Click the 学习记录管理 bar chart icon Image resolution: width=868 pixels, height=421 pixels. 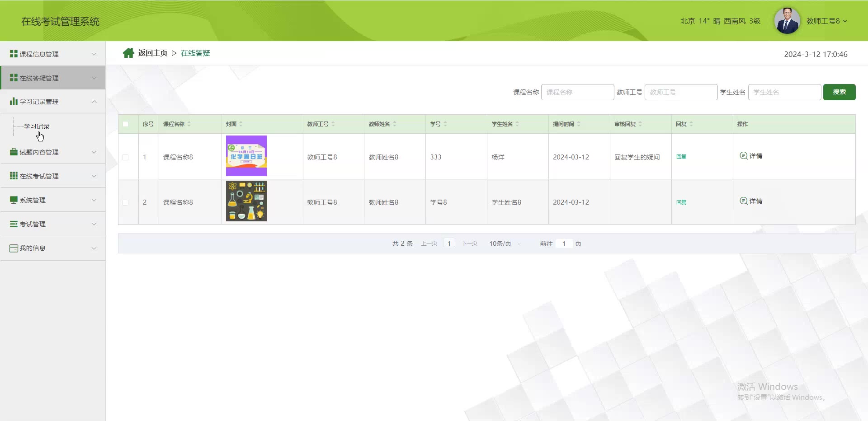pos(14,101)
